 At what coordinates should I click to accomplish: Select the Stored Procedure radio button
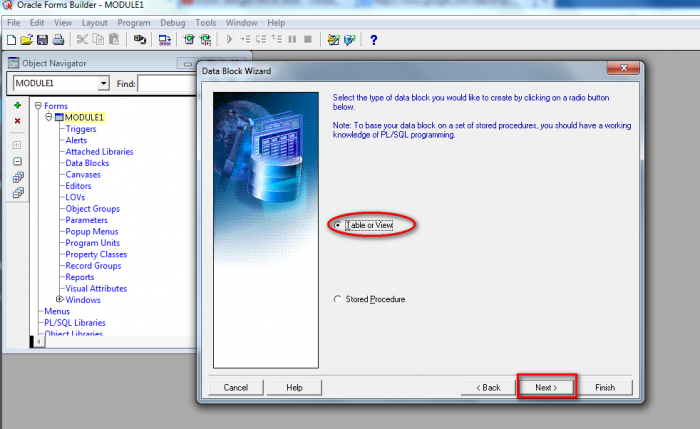[338, 299]
